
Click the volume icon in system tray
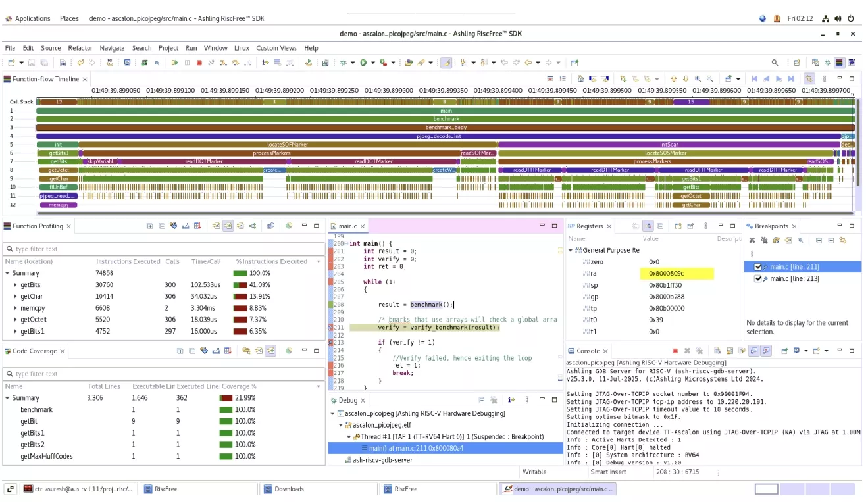(x=838, y=18)
